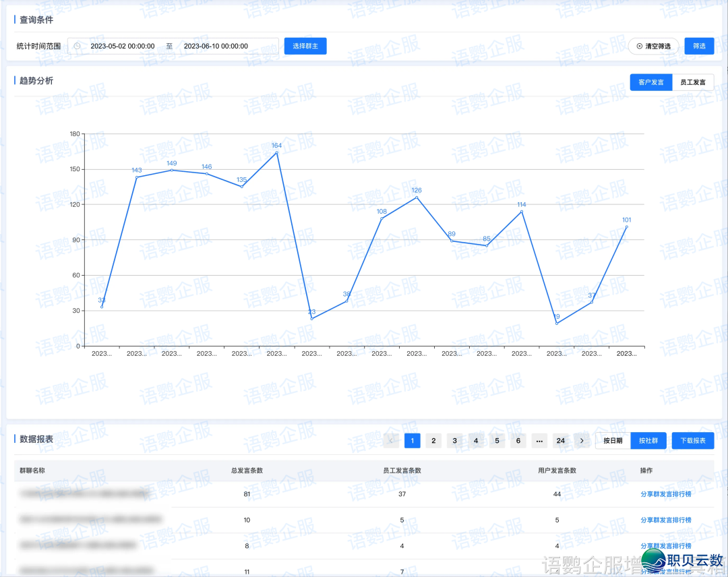This screenshot has width=728, height=577.
Task: Open the start date picker 2023-05-02
Action: (x=123, y=47)
